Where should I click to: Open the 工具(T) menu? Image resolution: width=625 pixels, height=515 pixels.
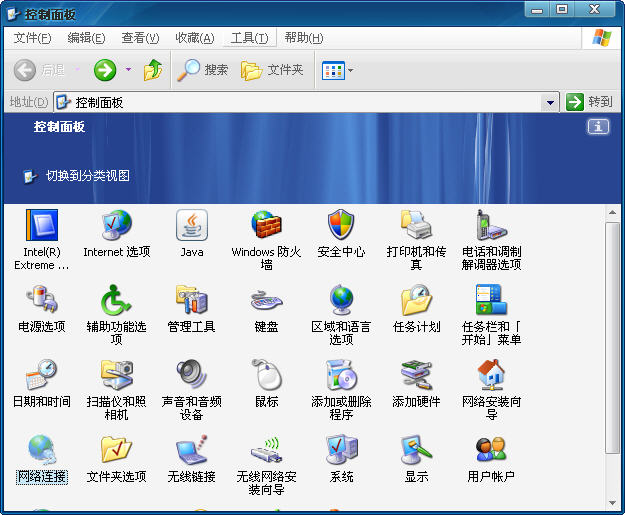[x=248, y=38]
